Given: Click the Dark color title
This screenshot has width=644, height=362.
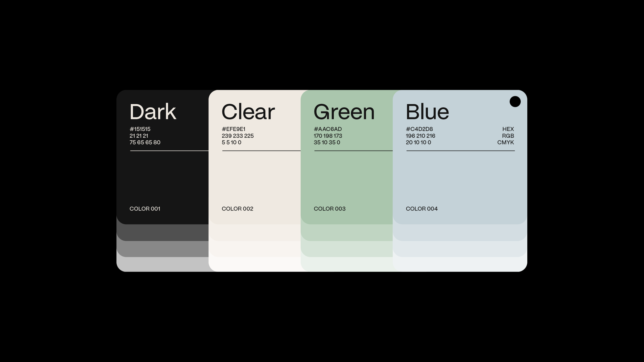Looking at the screenshot, I should point(153,112).
